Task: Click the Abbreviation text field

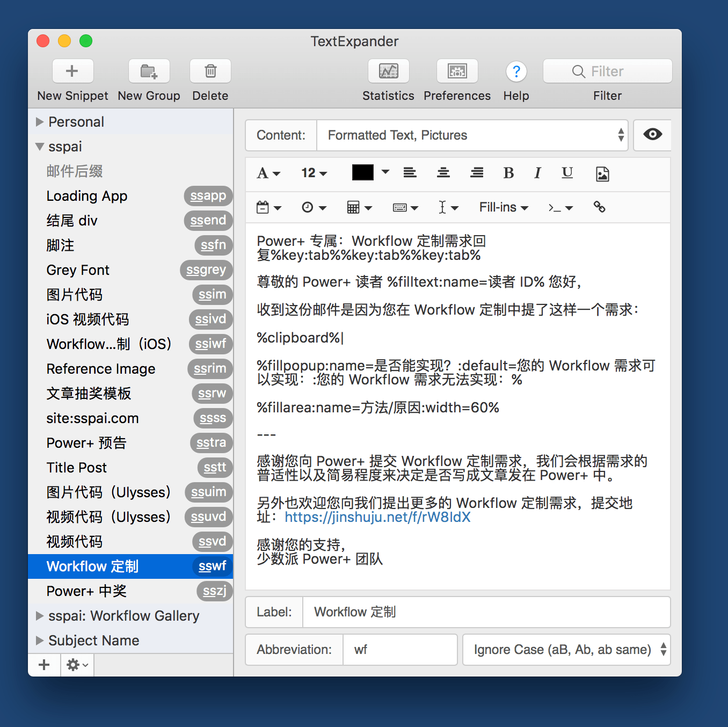Action: (399, 650)
